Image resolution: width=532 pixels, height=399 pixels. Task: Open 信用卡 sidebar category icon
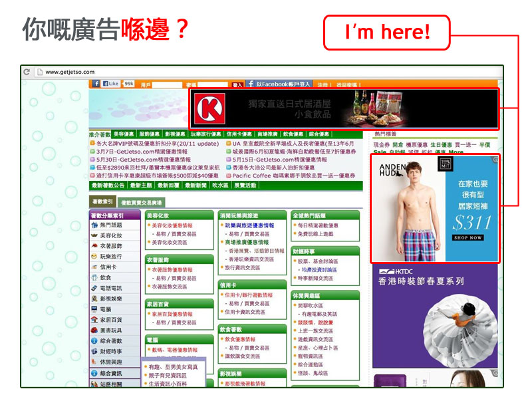pos(94,267)
